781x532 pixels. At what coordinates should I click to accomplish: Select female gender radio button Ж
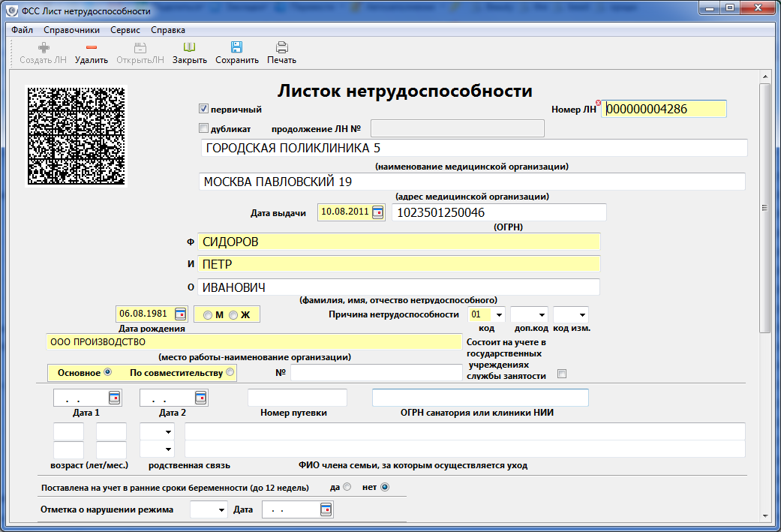point(233,315)
